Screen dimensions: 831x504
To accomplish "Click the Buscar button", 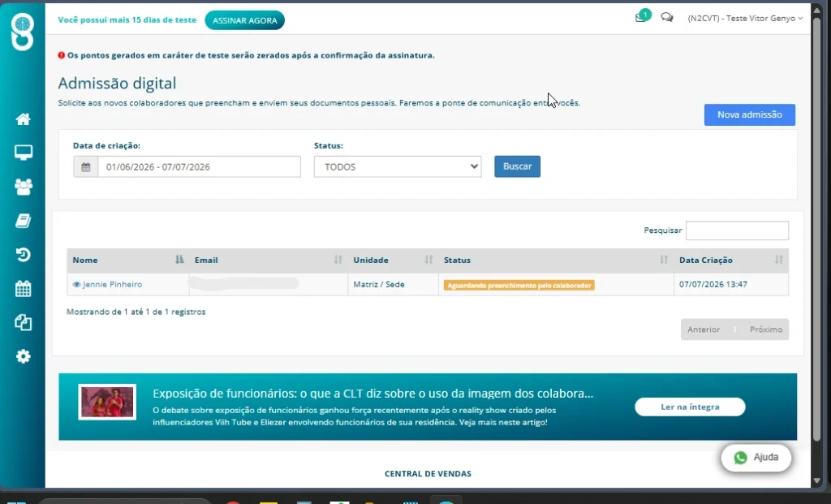I will [517, 166].
